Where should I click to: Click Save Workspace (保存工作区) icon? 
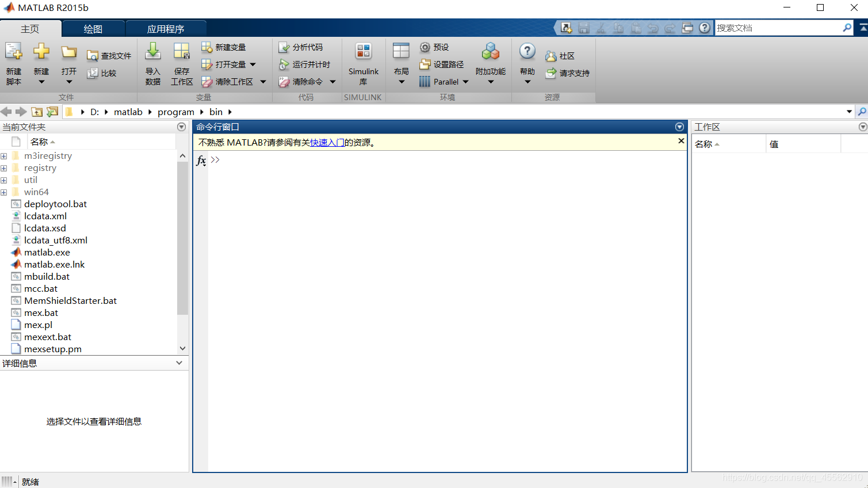pyautogui.click(x=182, y=51)
